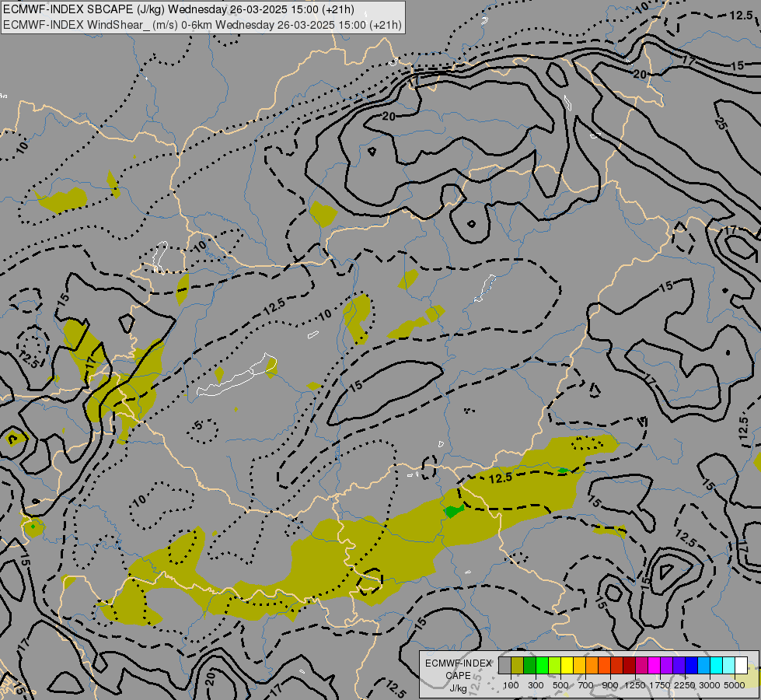Image resolution: width=761 pixels, height=700 pixels.
Task: Select the crimson-pink swatch after 1250
Action: [x=641, y=666]
